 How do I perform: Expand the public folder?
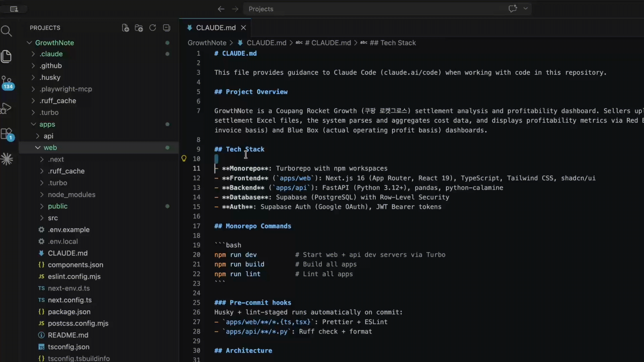(x=99, y=206)
